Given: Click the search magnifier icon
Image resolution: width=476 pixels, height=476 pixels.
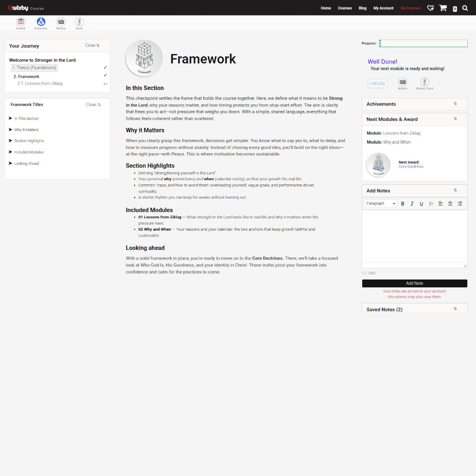Looking at the screenshot, I should point(465,8).
